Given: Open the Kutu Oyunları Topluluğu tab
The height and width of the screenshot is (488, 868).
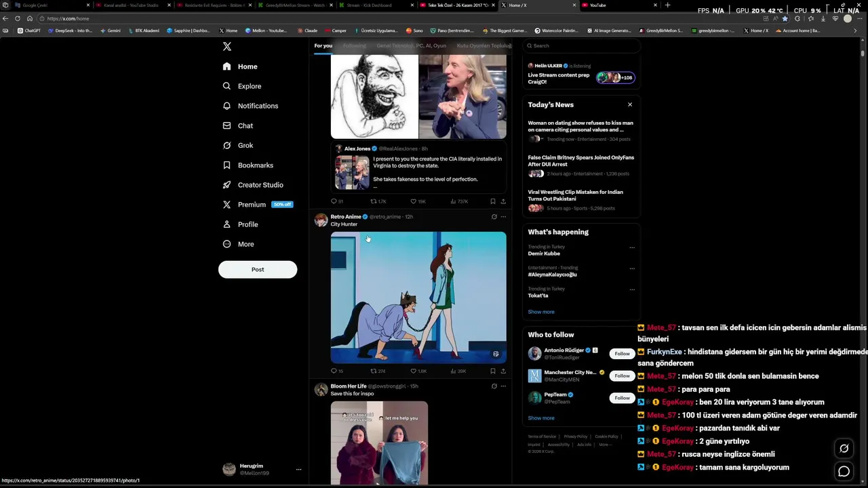Looking at the screenshot, I should click(x=484, y=45).
